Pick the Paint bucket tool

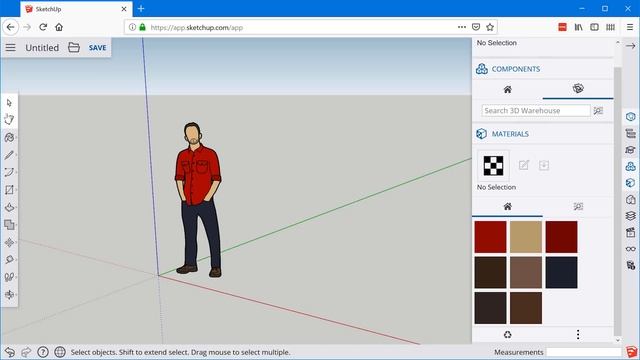(9, 138)
